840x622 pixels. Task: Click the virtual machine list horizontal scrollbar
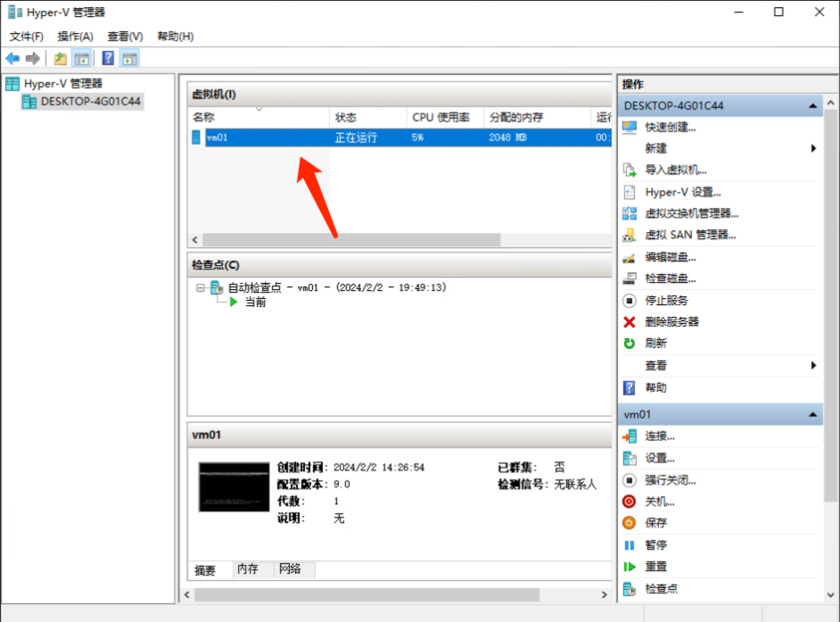[351, 240]
